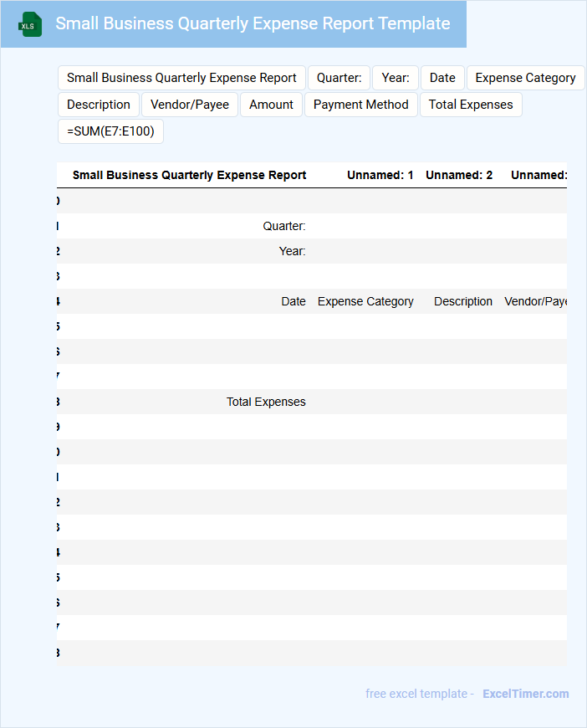Click the Description tag

point(99,105)
